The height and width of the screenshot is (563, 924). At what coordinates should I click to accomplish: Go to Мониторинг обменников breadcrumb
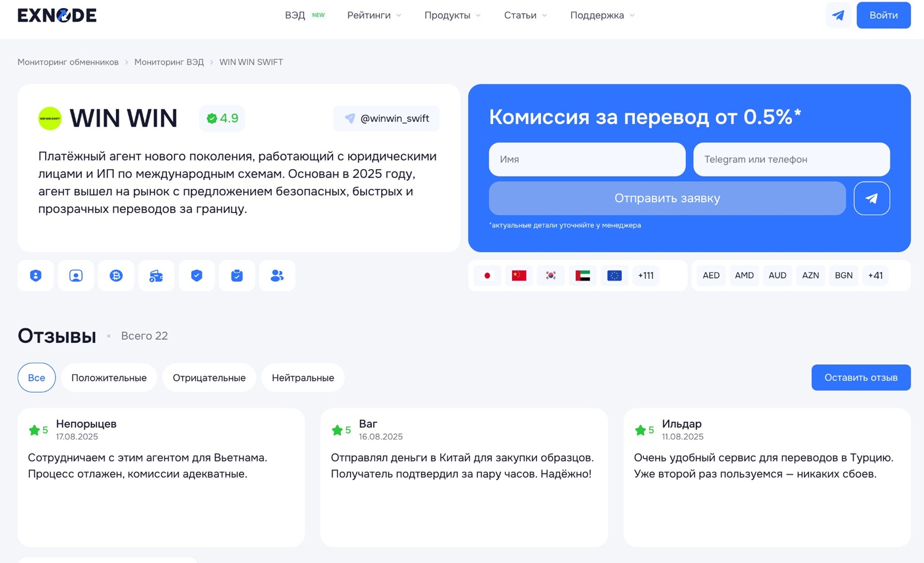coord(68,62)
